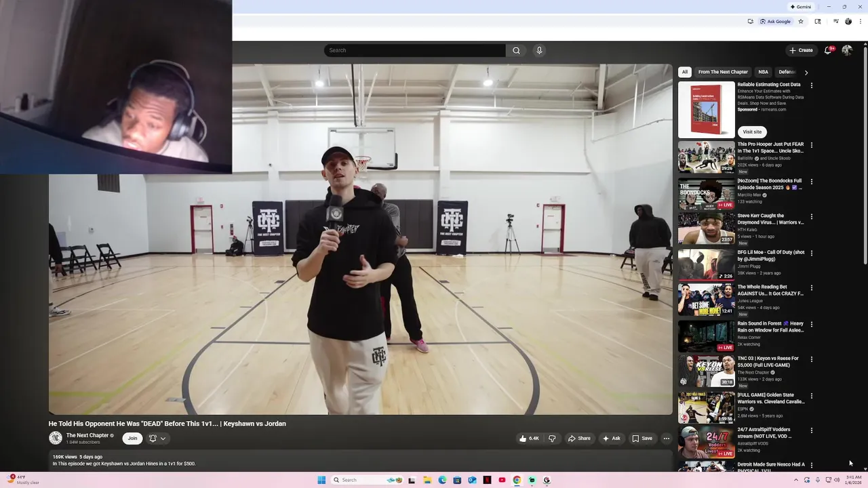Show next category chips with arrow
868x488 pixels.
point(806,72)
